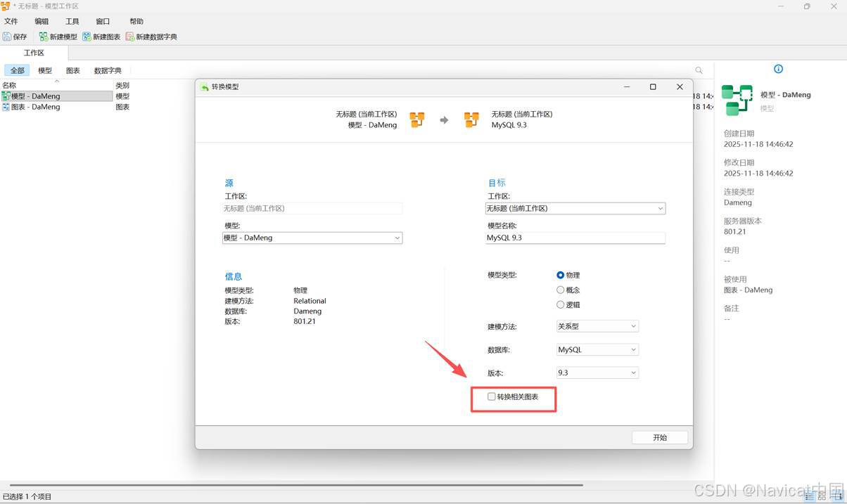Open the 版本 dropdown showing 9.3
The image size is (847, 504).
597,373
